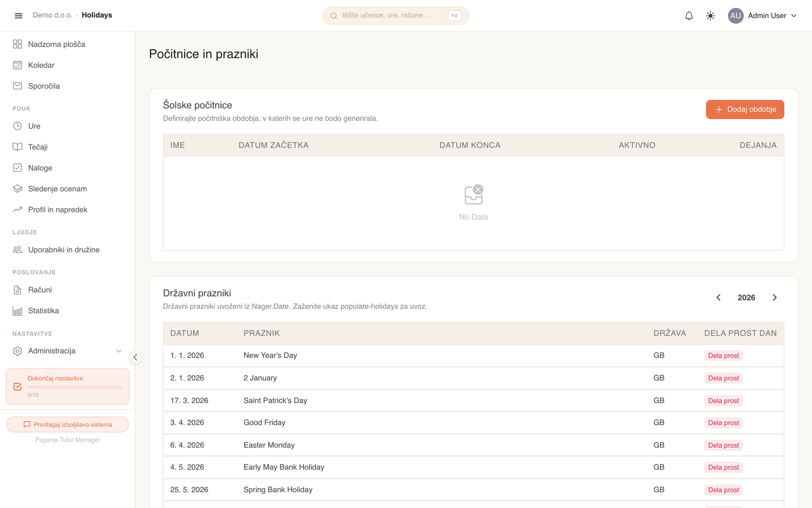Click Predlagaj izboljšavo sistema button
The image size is (812, 508).
click(x=68, y=425)
